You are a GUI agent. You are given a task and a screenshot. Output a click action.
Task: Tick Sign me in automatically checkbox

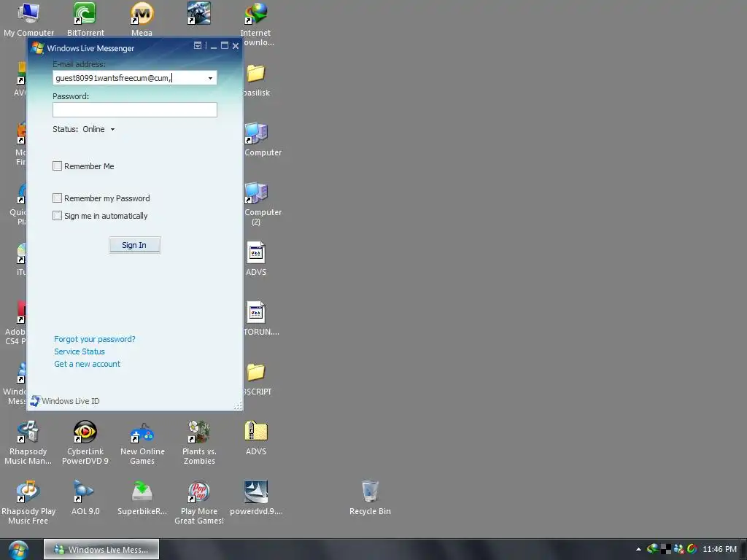[x=57, y=216]
